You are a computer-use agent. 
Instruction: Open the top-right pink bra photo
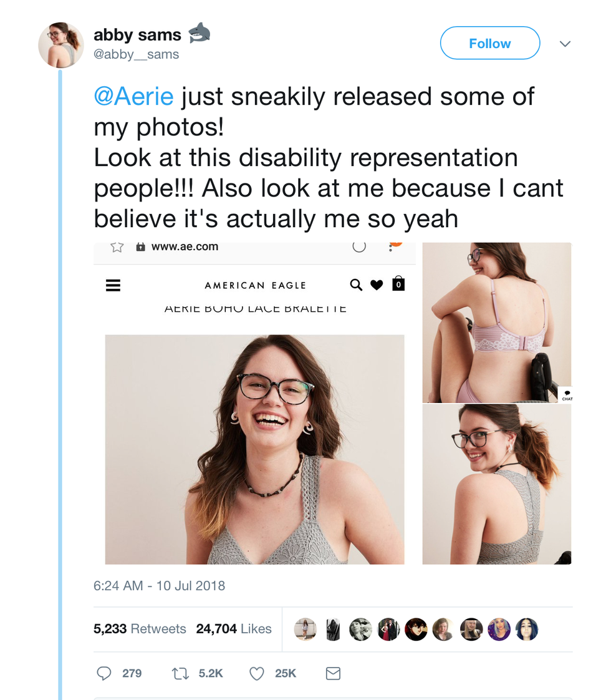coord(496,322)
